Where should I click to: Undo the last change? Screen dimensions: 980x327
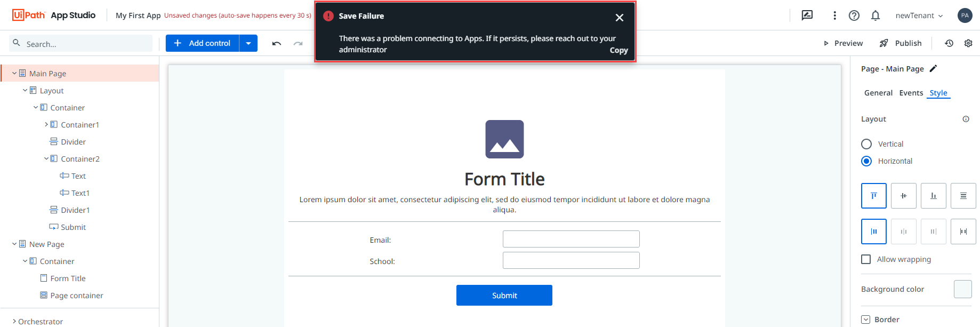[276, 43]
